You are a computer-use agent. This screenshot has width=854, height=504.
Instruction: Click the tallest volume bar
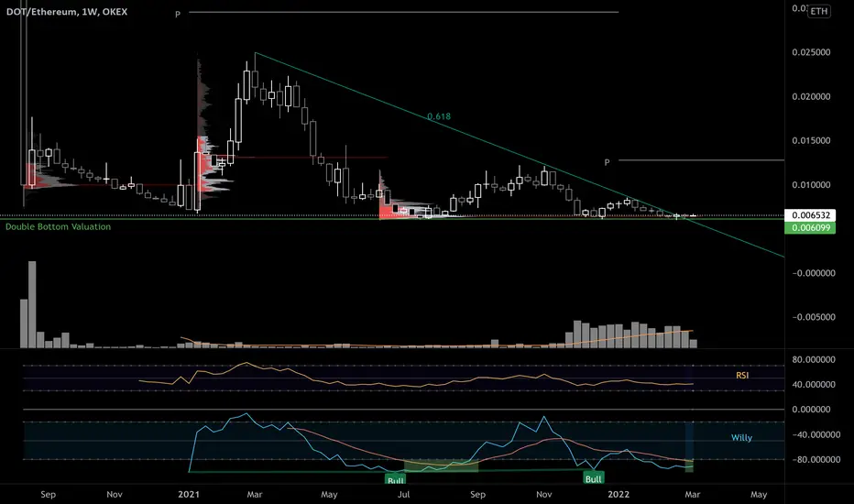[x=32, y=304]
